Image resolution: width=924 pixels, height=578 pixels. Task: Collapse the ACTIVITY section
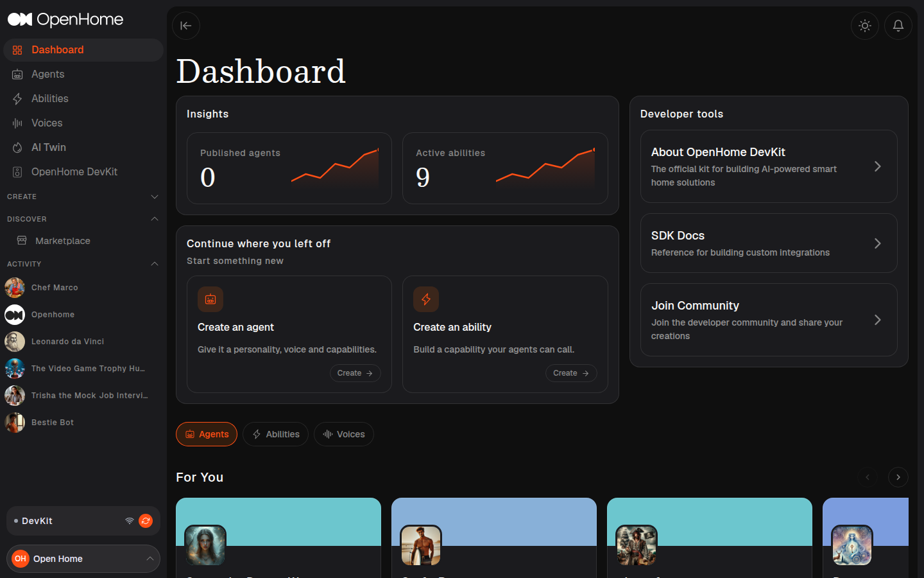[x=83, y=264]
